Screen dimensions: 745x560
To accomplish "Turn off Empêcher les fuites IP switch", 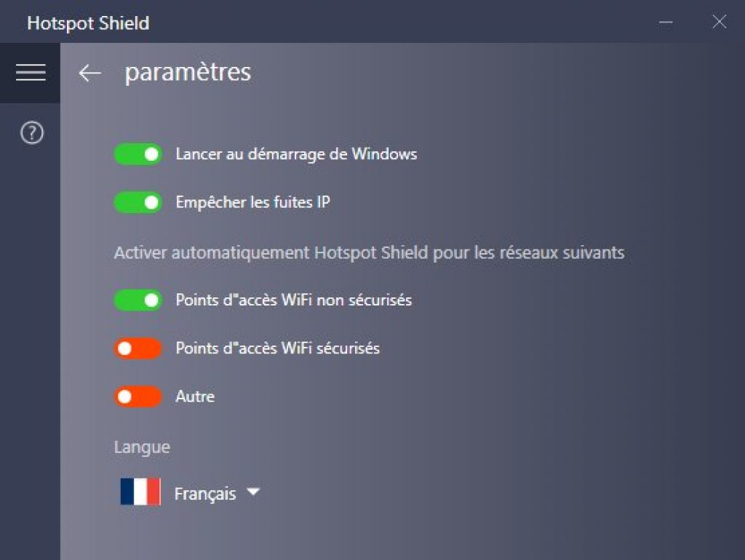I will click(138, 202).
